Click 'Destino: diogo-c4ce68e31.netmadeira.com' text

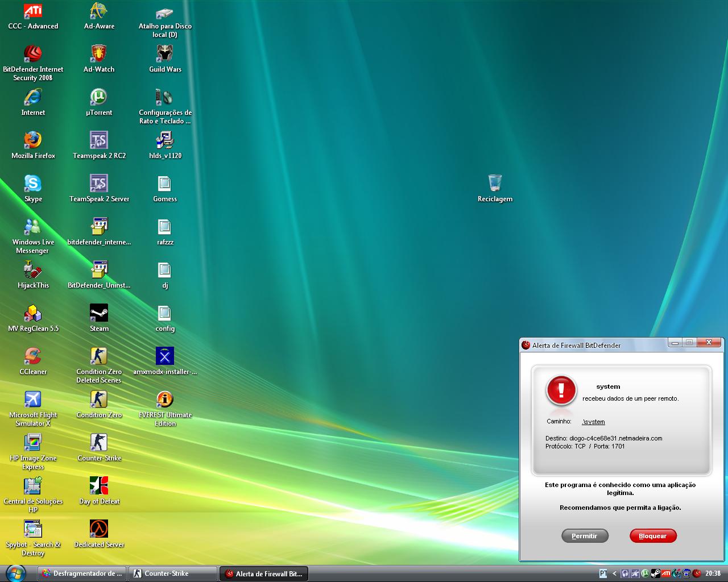pos(603,438)
